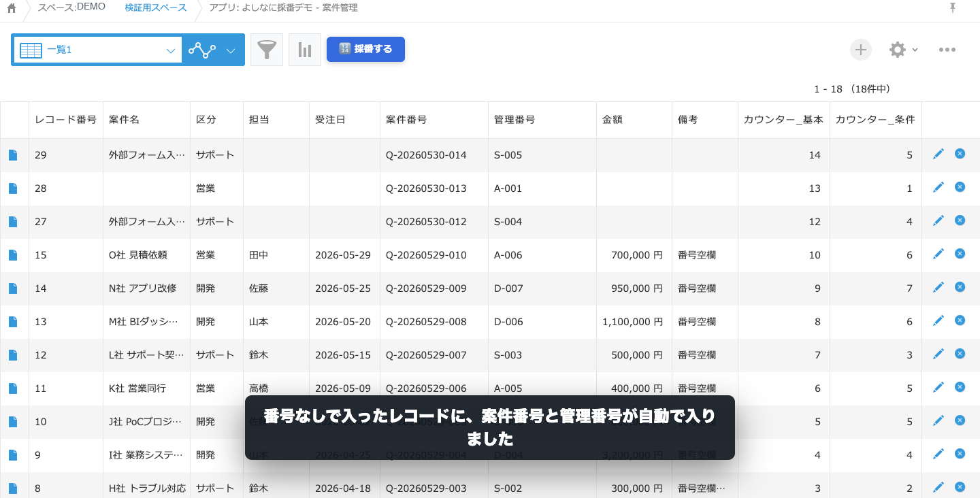Click the date 2026-05-25
Viewport: 980px width, 498px height.
343,288
